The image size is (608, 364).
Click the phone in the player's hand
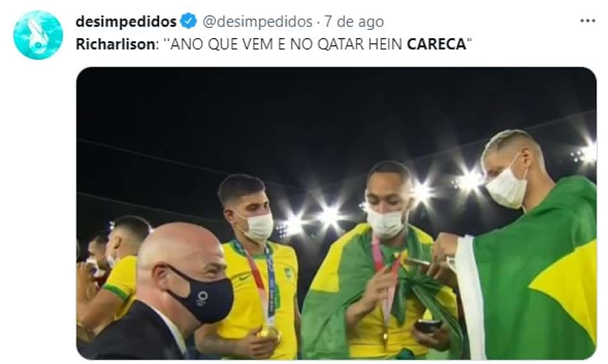pos(428,326)
